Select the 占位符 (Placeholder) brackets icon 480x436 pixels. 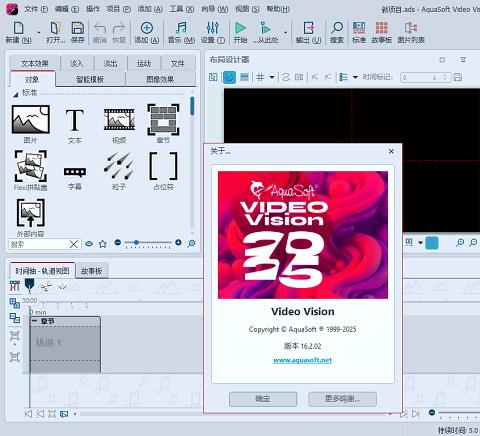(163, 166)
